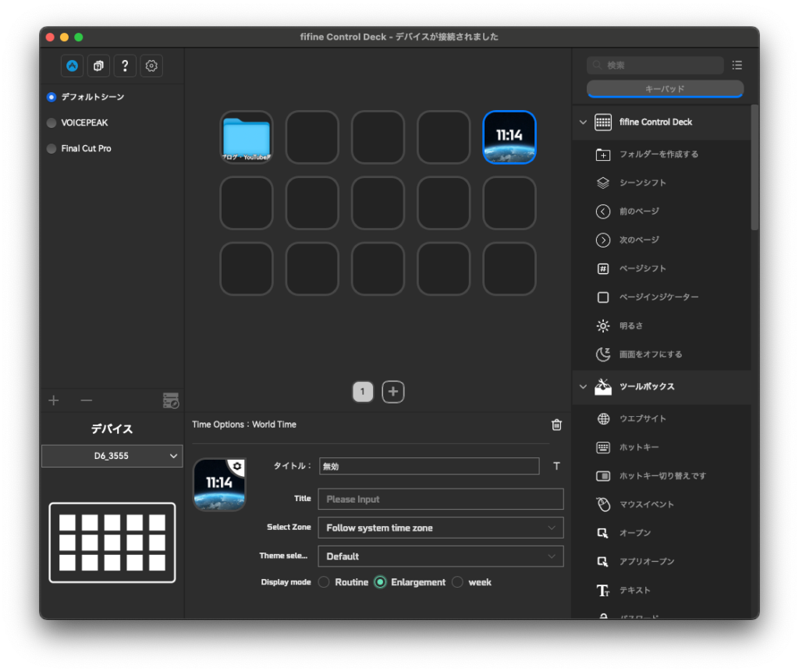Screen dimensions: 799x672
Task: Open the Select Zone dropdown
Action: (440, 528)
